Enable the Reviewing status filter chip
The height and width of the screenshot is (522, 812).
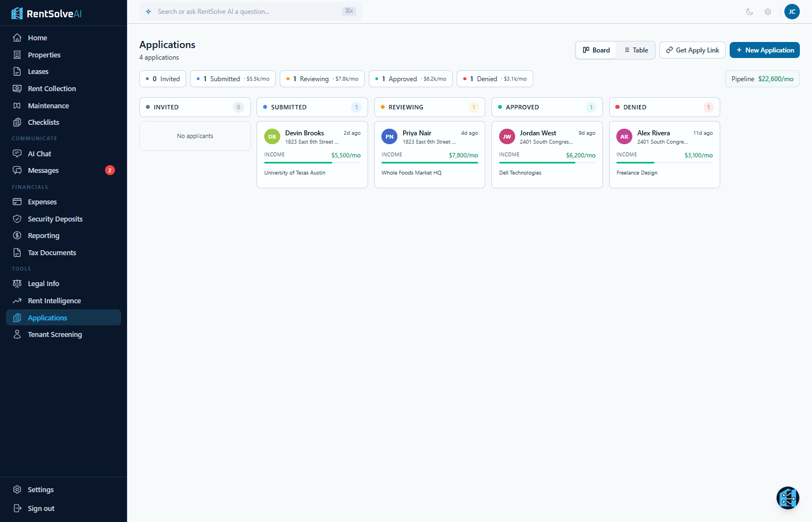(322, 78)
